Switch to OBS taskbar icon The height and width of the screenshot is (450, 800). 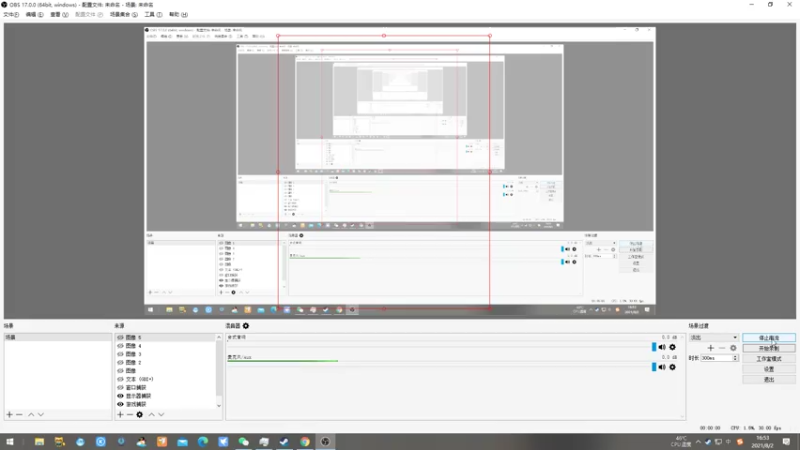(325, 442)
